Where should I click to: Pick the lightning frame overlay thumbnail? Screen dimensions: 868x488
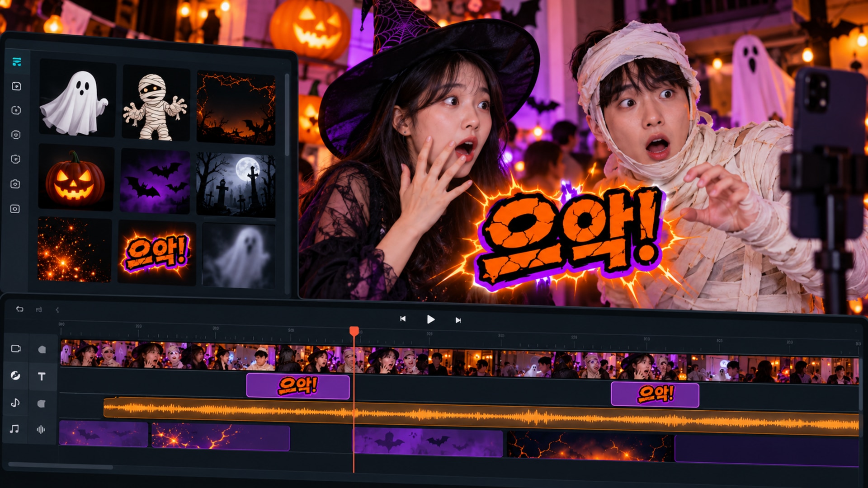click(236, 108)
